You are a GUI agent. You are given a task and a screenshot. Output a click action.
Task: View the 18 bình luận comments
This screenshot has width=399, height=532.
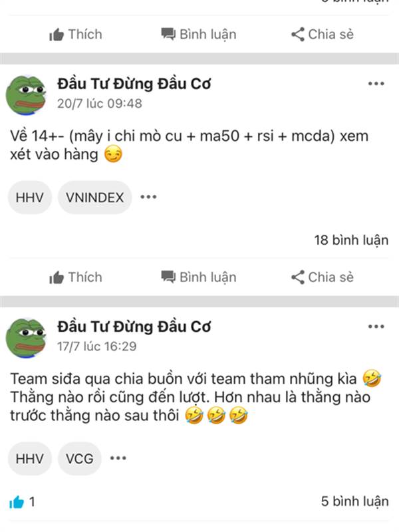click(351, 240)
